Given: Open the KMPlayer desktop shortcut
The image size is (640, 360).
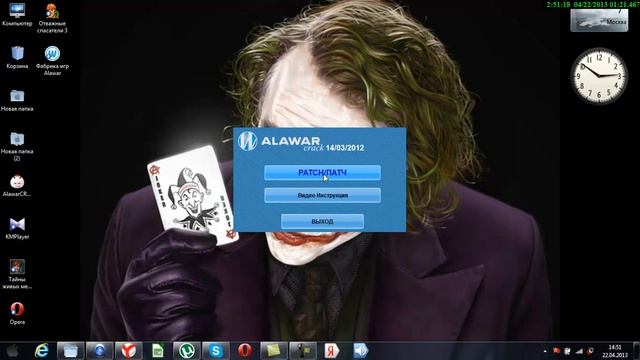Looking at the screenshot, I should pos(17,228).
